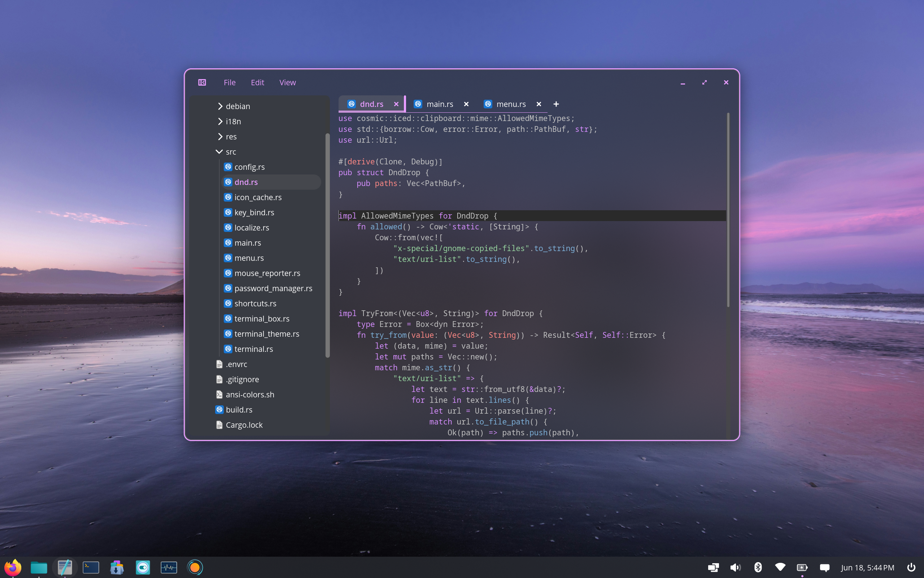Open the text editor dock icon
Image resolution: width=924 pixels, height=578 pixels.
pos(65,567)
